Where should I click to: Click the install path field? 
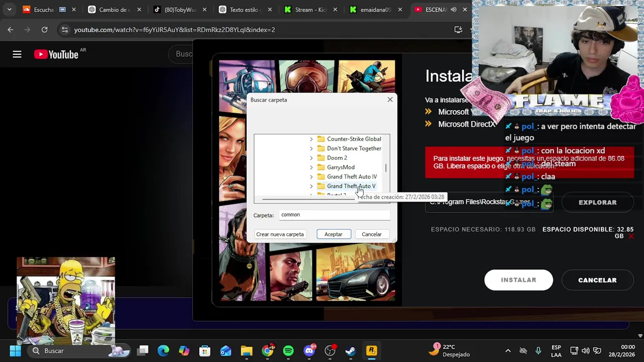tap(491, 202)
